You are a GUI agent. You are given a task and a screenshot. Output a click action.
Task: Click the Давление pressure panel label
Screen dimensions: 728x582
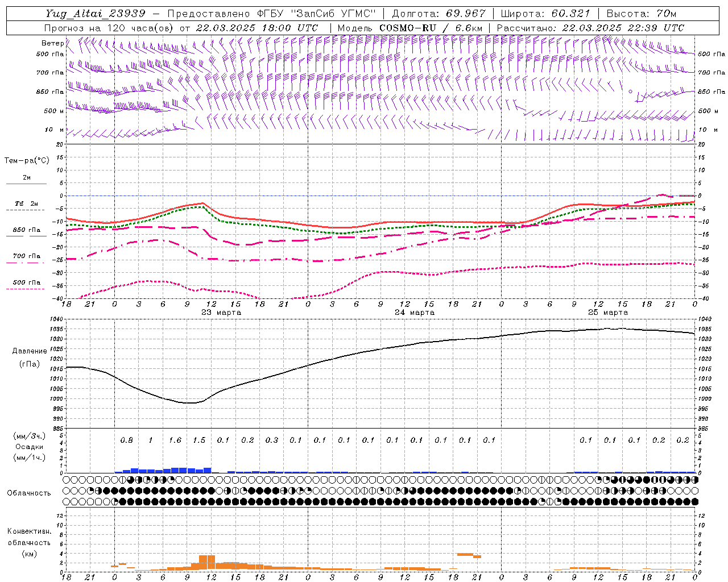point(30,351)
